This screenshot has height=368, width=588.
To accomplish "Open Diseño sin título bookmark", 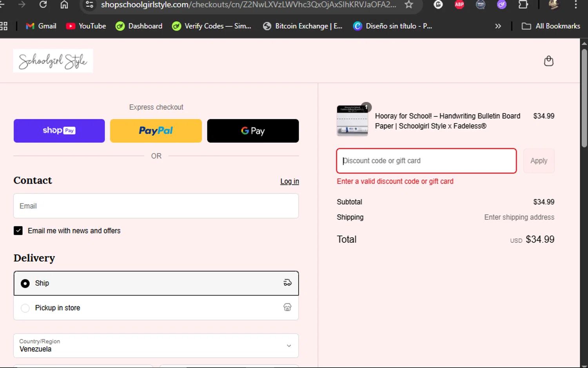I will click(x=393, y=26).
